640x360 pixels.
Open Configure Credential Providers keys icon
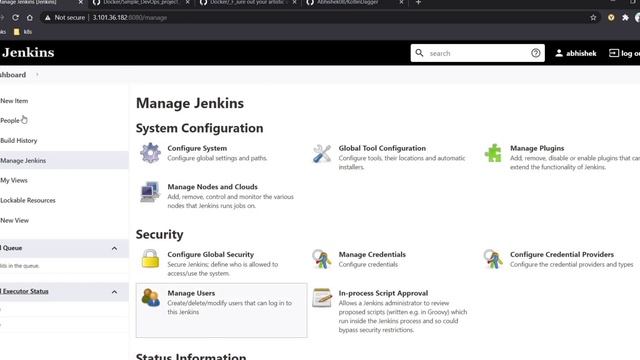click(493, 259)
